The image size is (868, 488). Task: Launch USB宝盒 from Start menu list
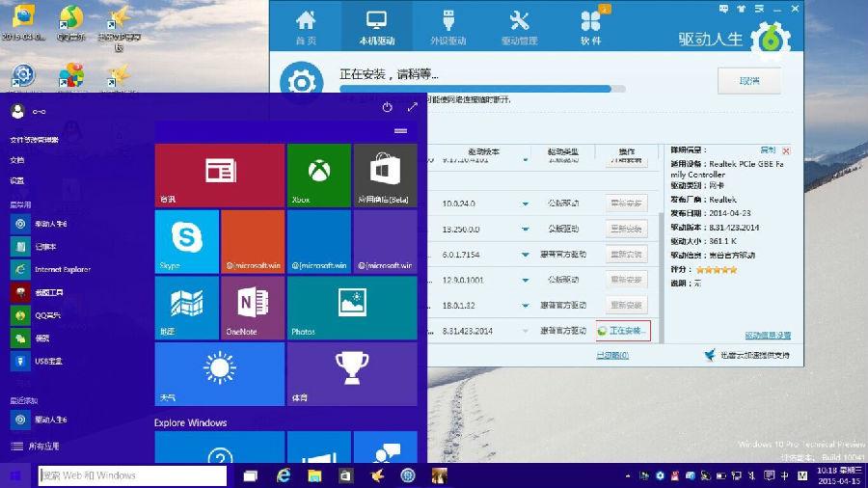[37, 361]
